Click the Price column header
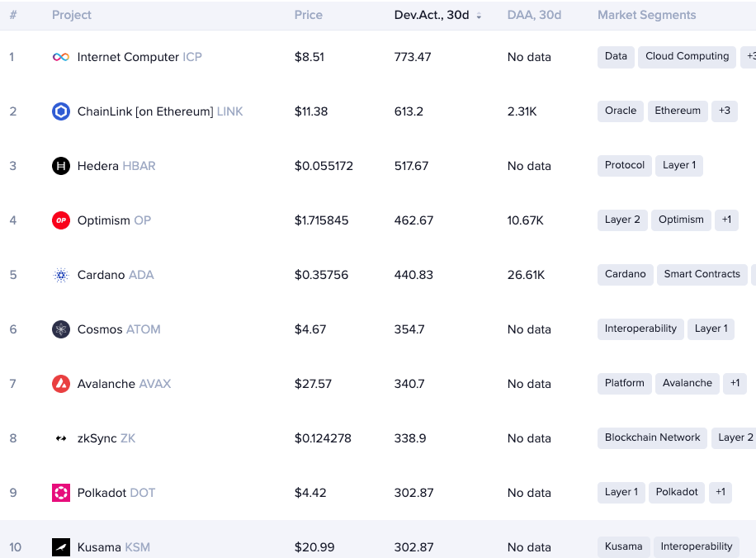 tap(308, 15)
